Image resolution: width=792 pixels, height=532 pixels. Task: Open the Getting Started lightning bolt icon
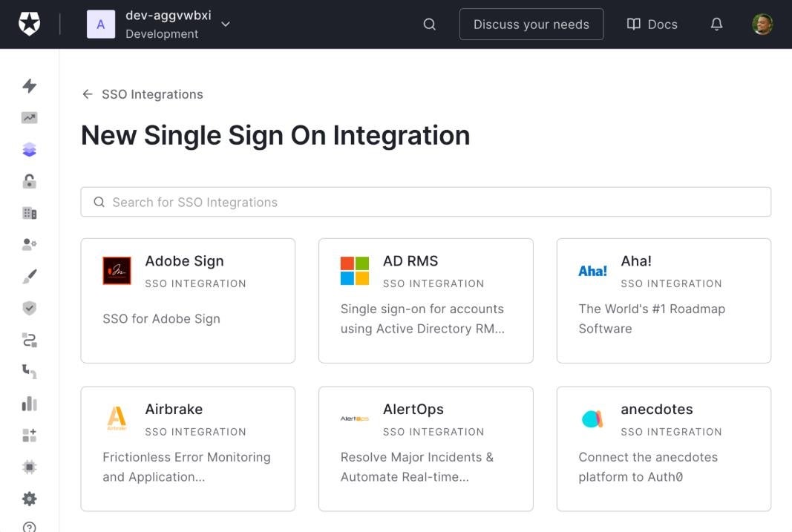click(30, 86)
